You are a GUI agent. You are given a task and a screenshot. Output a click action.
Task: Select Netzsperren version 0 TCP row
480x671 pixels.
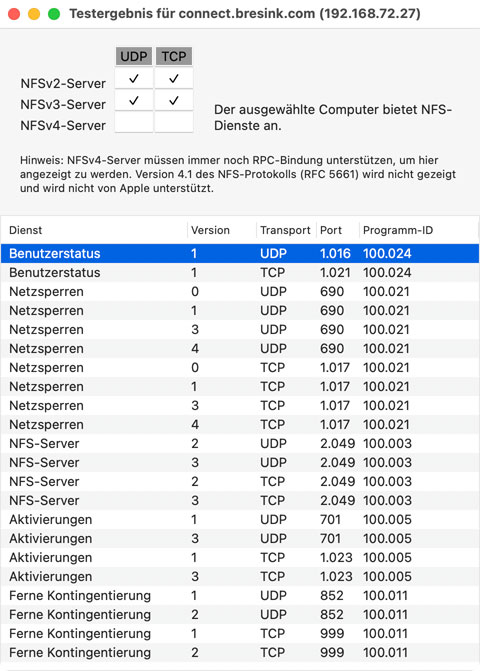point(240,368)
